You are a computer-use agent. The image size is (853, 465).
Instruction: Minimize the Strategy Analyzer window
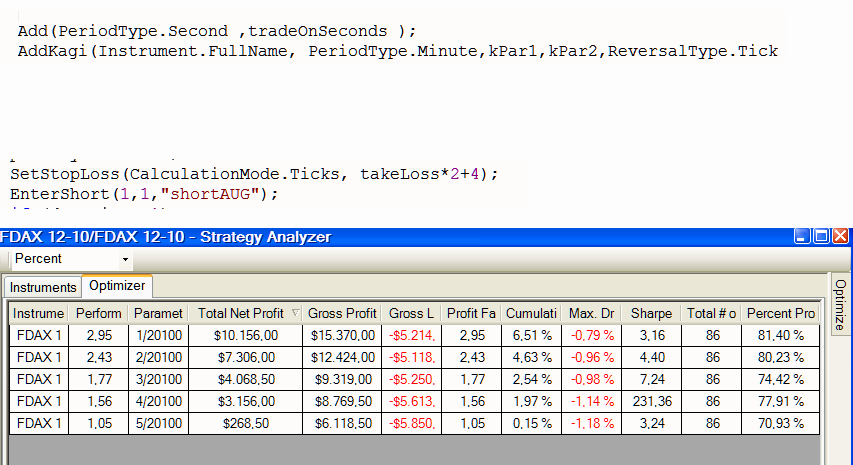click(x=802, y=236)
